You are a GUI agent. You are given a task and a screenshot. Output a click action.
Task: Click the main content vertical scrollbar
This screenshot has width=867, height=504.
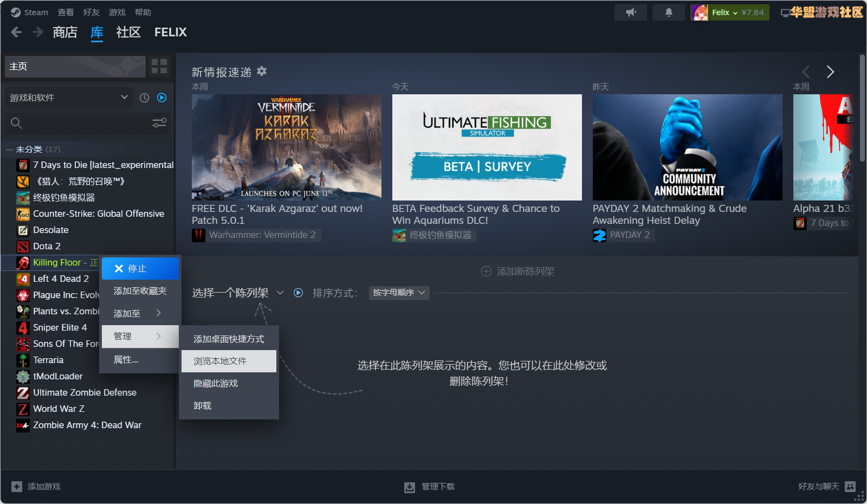click(862, 107)
